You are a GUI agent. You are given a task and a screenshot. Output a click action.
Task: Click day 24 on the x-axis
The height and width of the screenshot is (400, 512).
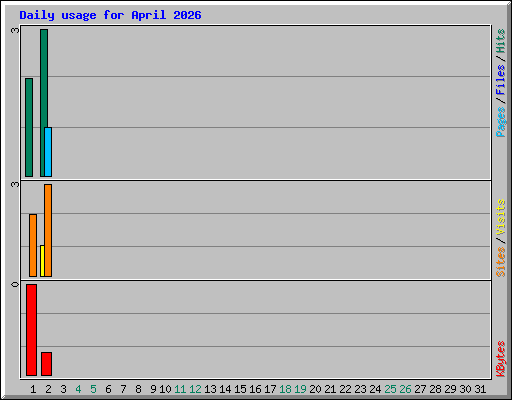(x=375, y=389)
